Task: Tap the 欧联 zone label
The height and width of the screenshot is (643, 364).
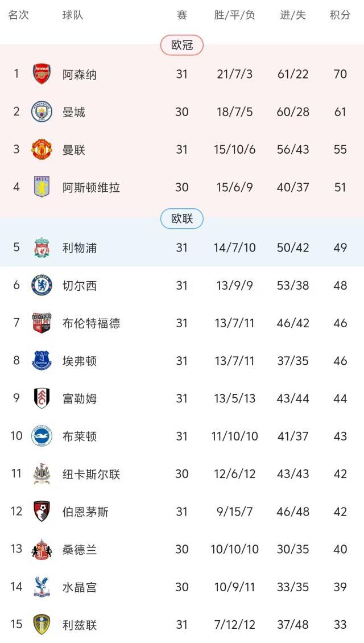Action: coord(182,219)
